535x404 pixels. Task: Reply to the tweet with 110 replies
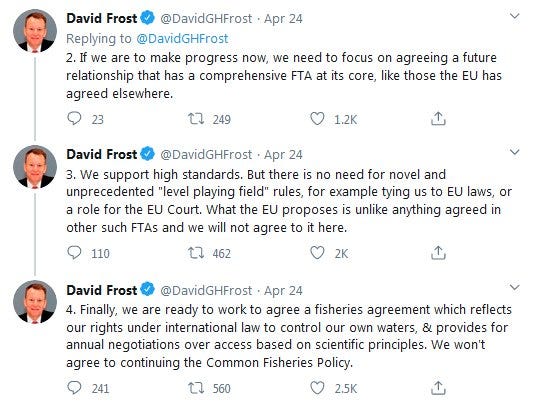[x=74, y=253]
